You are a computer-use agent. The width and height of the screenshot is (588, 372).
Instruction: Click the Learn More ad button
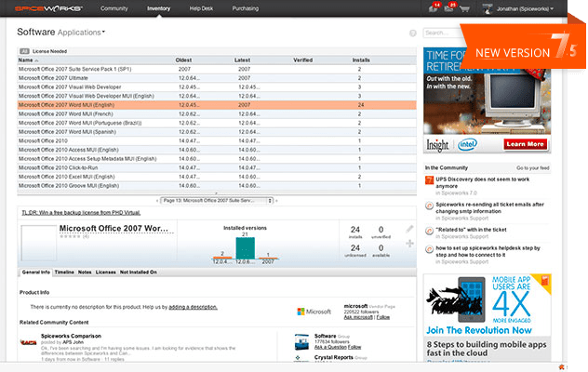coord(525,144)
